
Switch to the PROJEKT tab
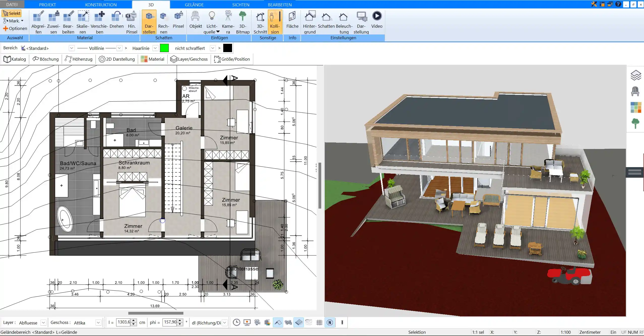[x=47, y=5]
